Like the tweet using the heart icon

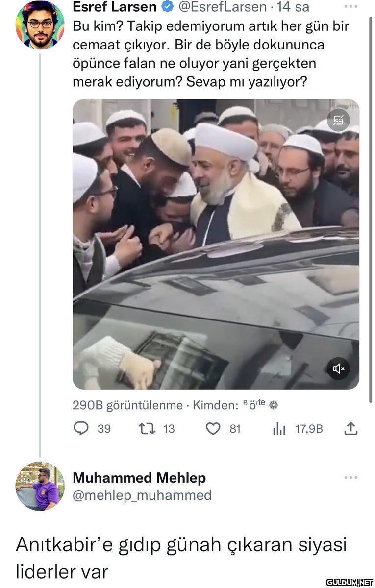point(213,429)
